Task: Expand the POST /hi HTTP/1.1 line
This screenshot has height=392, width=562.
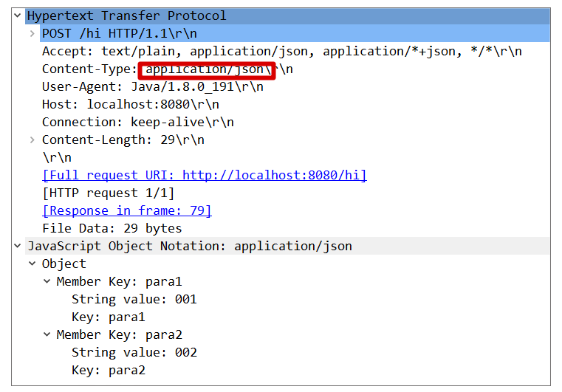Action: pos(32,33)
